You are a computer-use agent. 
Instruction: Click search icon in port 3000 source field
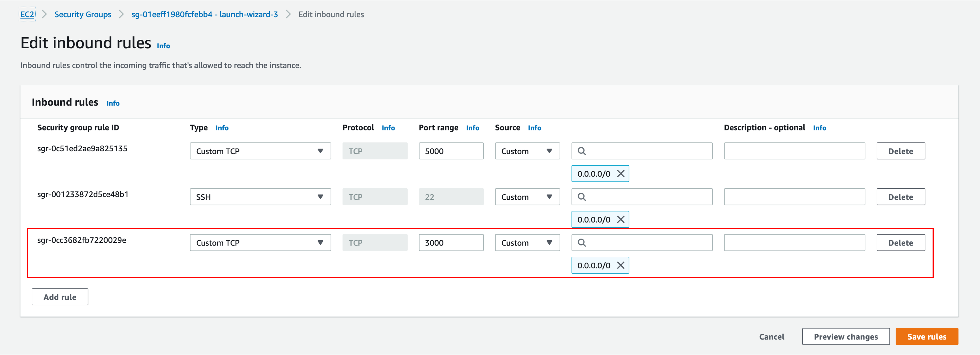click(582, 243)
